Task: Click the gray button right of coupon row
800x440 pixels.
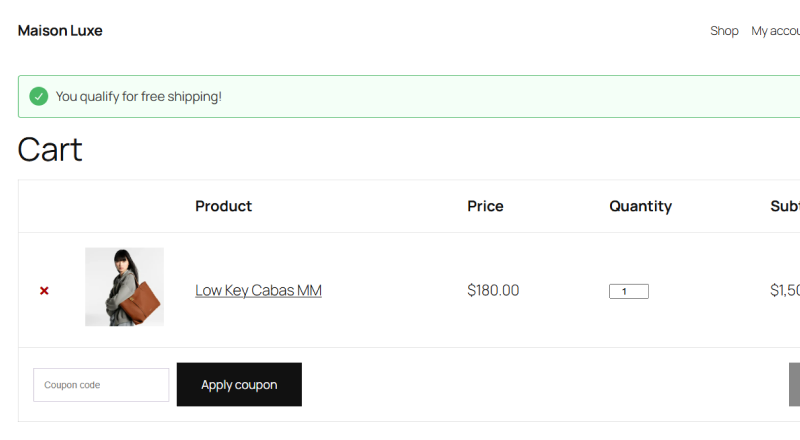Action: point(794,384)
